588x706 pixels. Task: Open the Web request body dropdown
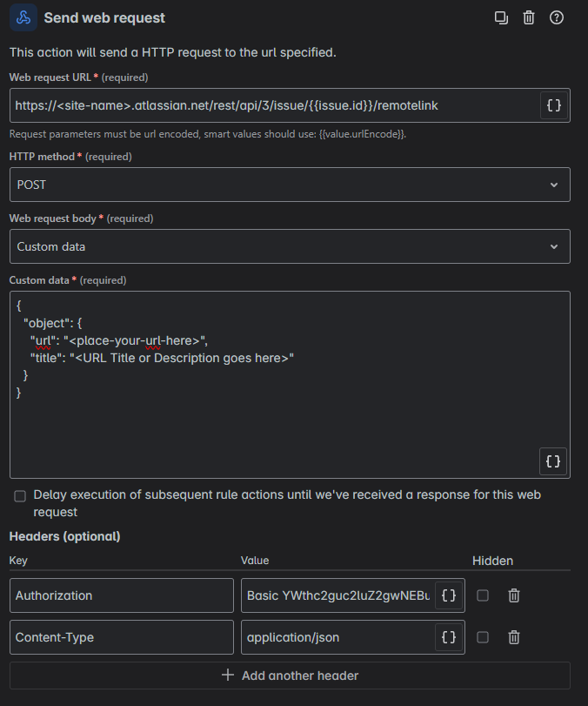(x=291, y=246)
